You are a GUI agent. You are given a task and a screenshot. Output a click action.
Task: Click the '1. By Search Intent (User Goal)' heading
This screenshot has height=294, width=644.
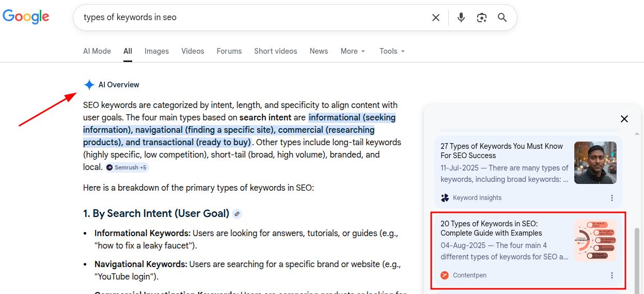[x=156, y=213]
